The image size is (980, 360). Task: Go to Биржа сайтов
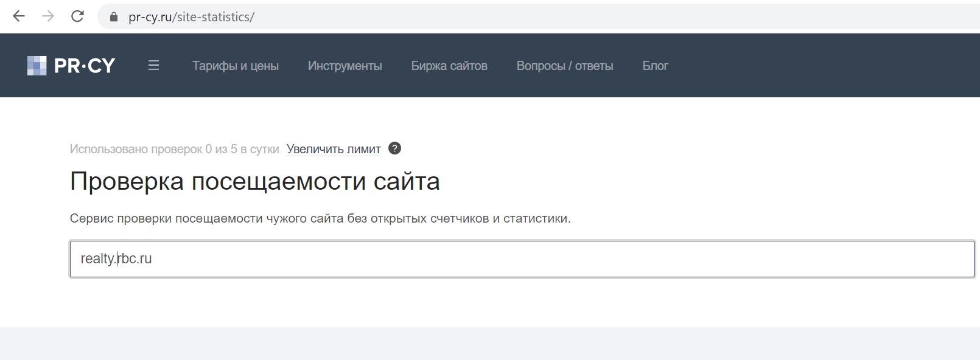(x=449, y=66)
